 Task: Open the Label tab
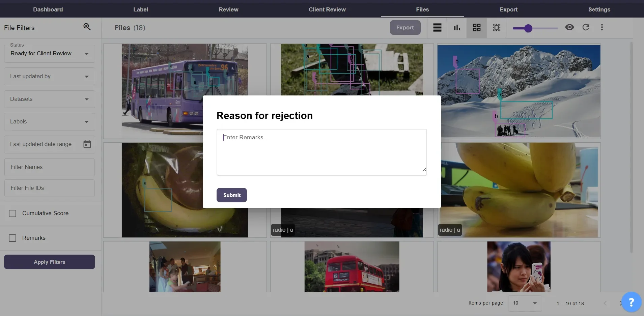(141, 9)
